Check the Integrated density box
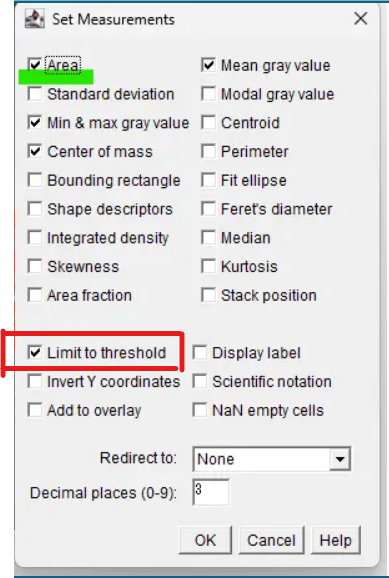The height and width of the screenshot is (578, 389). (35, 238)
